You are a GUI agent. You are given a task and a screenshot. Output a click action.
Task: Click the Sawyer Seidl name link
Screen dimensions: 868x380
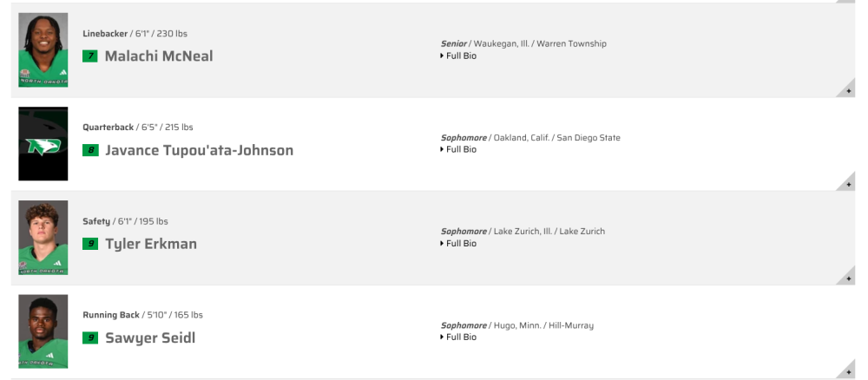[x=150, y=337]
